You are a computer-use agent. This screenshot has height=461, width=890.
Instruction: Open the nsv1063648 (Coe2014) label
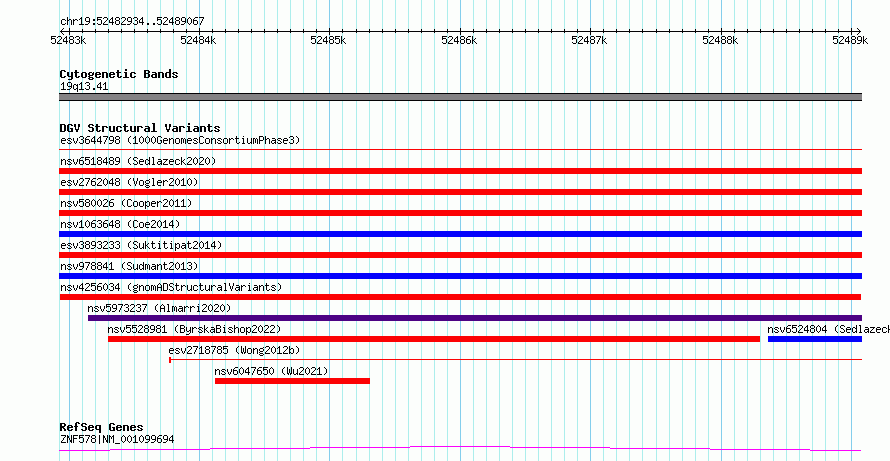(x=120, y=224)
